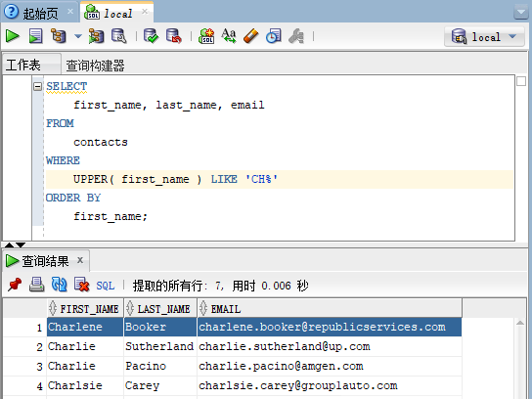Click the Run Script toolbar icon

(35, 36)
